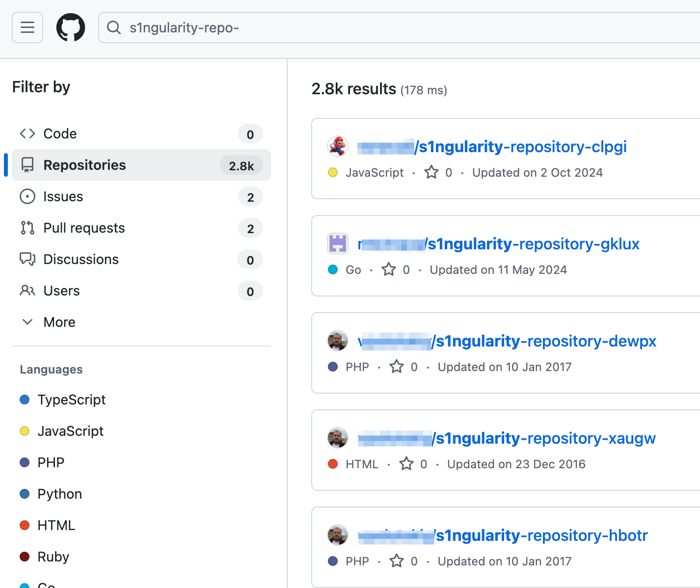Click the search magnifier icon
The width and height of the screenshot is (700, 588).
(x=114, y=27)
